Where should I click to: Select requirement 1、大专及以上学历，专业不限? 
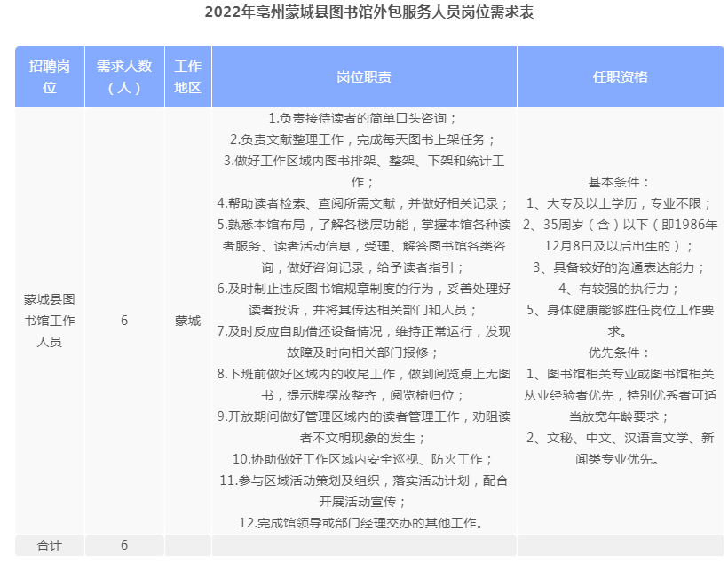621,203
